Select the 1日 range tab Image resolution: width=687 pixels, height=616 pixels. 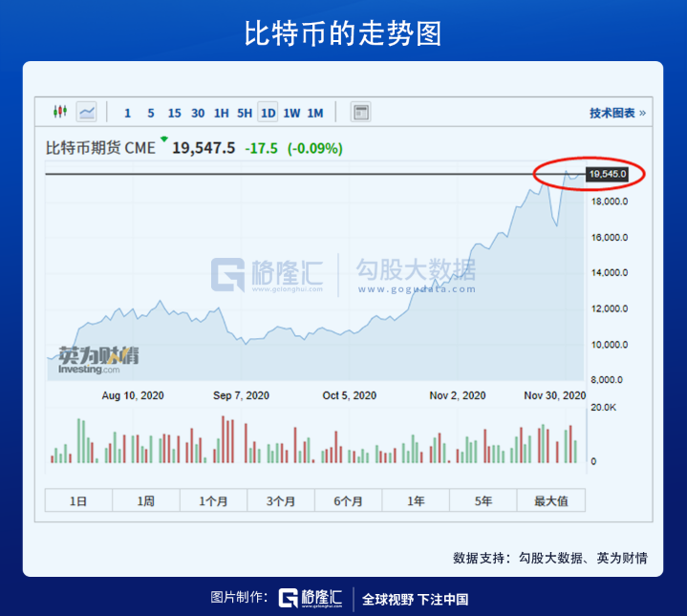78,500
